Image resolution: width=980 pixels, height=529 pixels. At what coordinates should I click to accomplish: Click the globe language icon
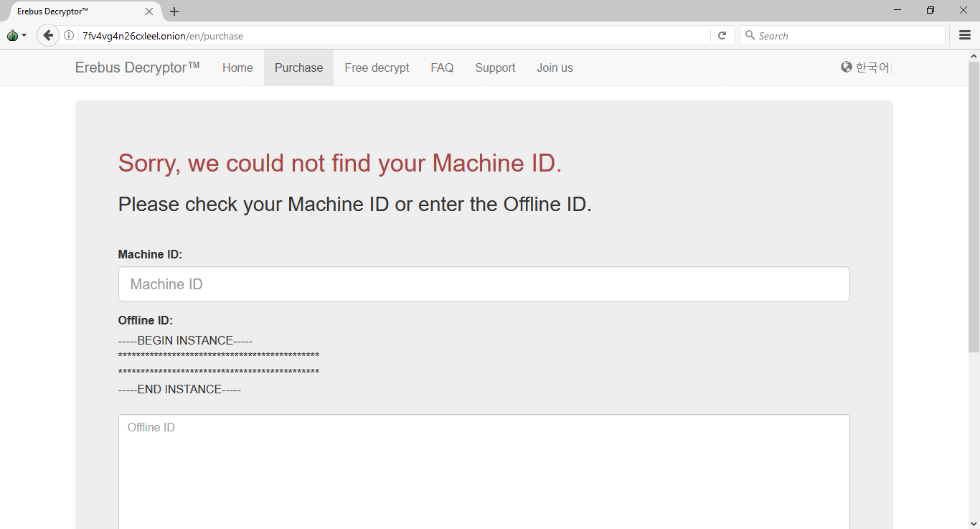(847, 67)
